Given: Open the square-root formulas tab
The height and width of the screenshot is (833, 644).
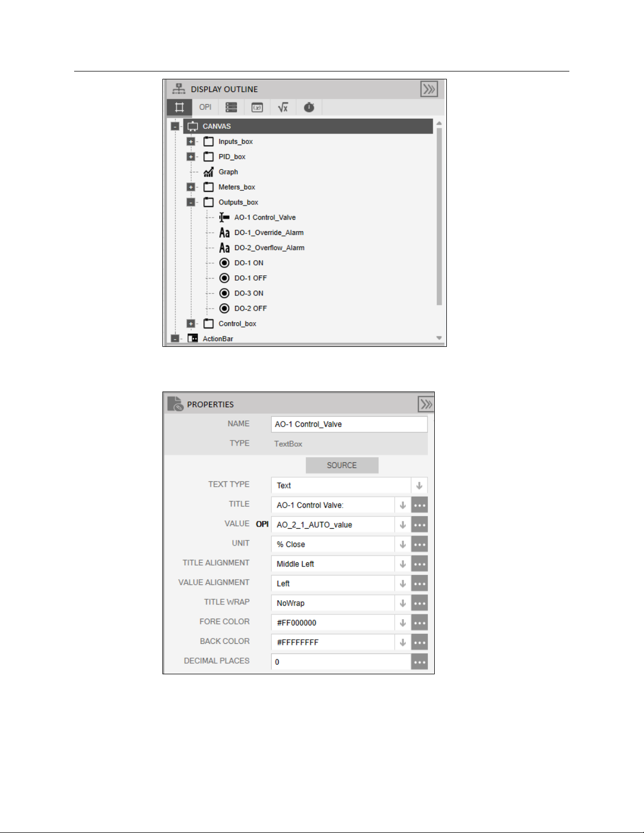Looking at the screenshot, I should (283, 107).
